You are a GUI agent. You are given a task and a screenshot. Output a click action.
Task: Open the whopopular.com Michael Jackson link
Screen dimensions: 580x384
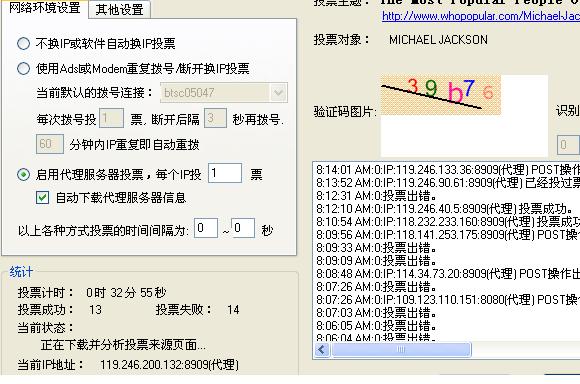[481, 16]
